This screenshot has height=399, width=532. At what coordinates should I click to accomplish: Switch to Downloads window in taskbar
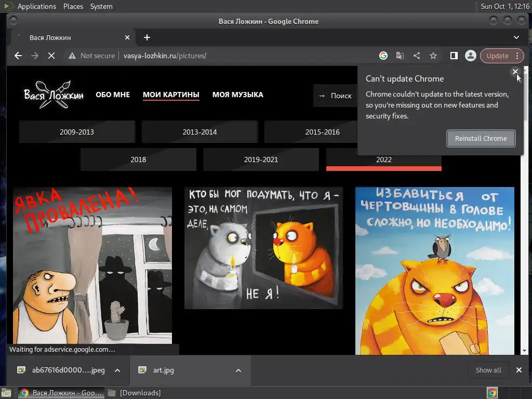tap(135, 393)
